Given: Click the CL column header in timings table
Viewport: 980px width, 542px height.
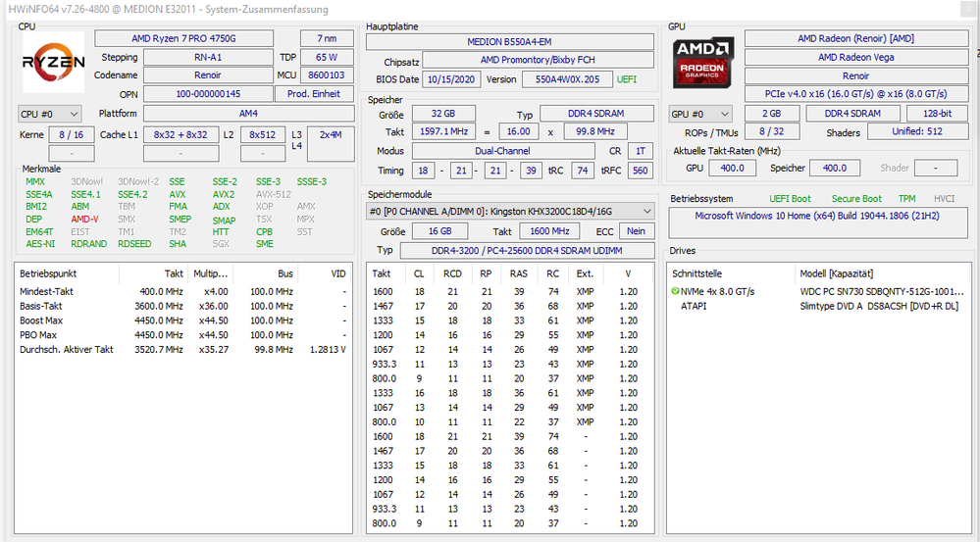Looking at the screenshot, I should click(419, 273).
